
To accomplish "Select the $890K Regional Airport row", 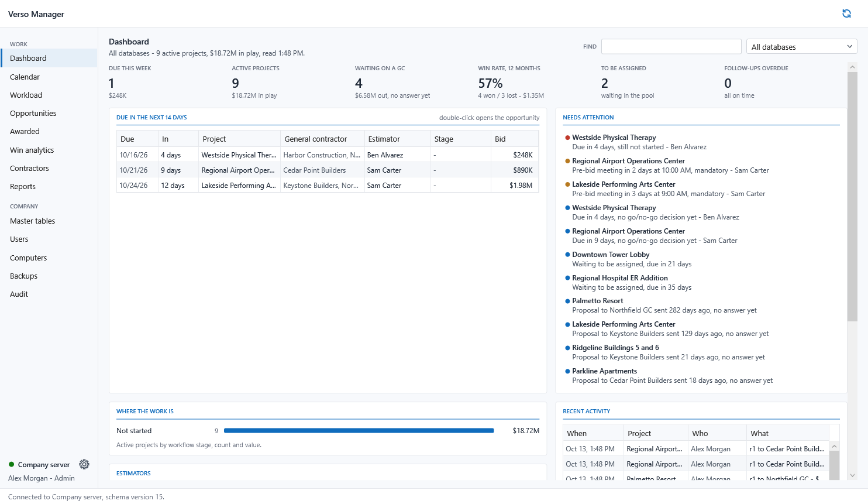I will pos(328,170).
